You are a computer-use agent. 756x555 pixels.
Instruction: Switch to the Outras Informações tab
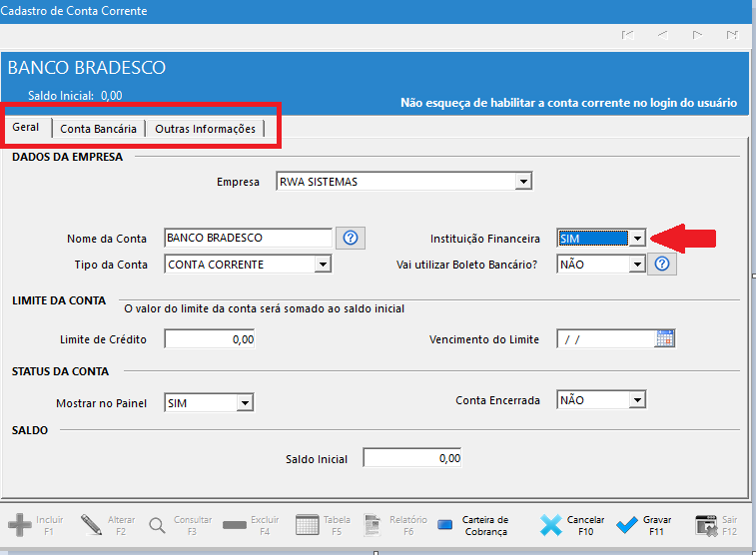(x=206, y=129)
